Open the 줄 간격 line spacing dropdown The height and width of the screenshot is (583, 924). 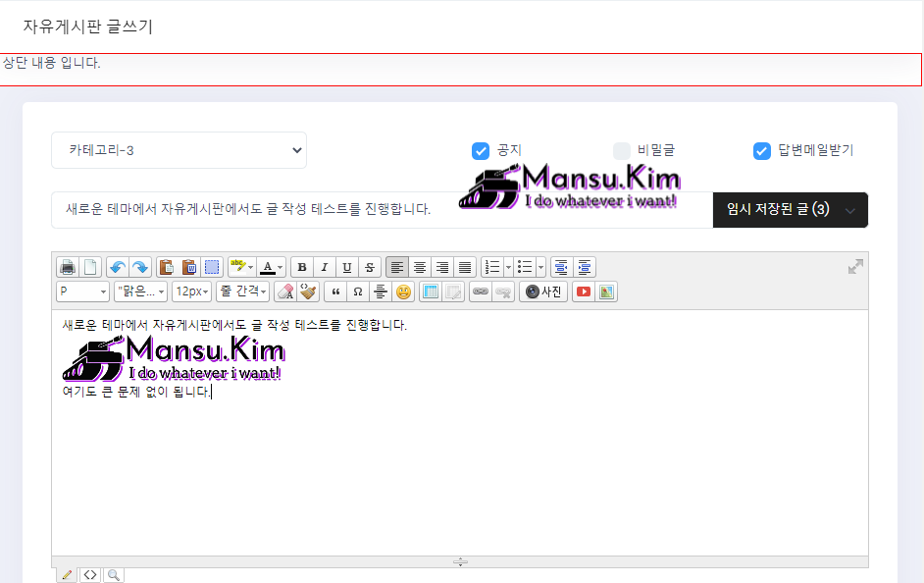click(x=242, y=291)
